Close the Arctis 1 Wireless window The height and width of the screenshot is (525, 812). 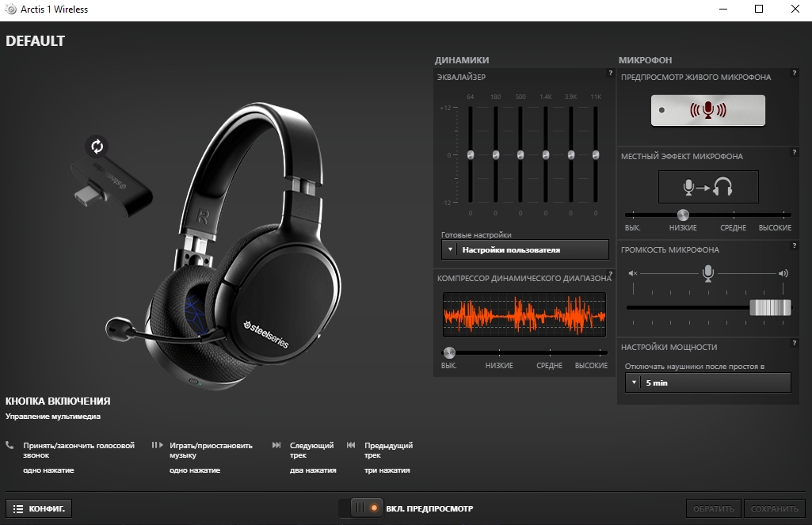click(x=795, y=10)
